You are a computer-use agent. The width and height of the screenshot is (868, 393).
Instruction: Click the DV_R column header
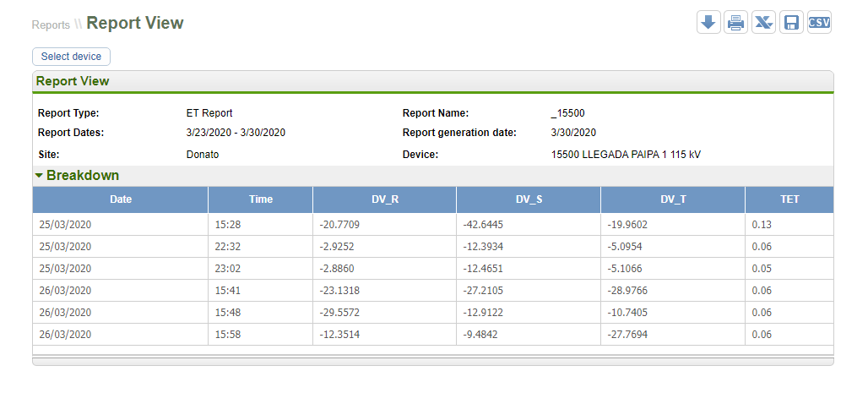(384, 199)
